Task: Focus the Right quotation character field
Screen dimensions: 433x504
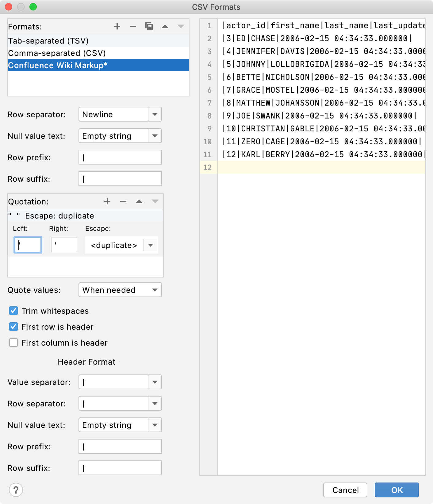Action: (x=64, y=245)
